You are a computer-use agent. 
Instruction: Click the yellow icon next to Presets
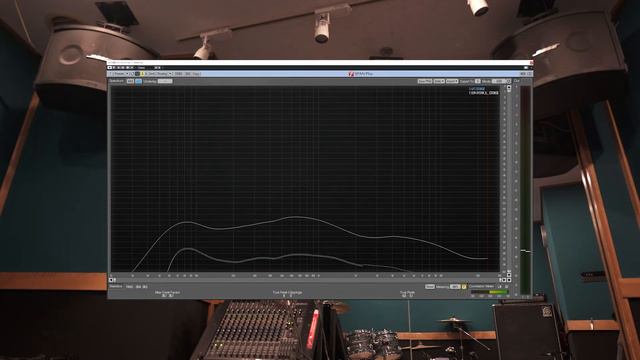pos(142,74)
